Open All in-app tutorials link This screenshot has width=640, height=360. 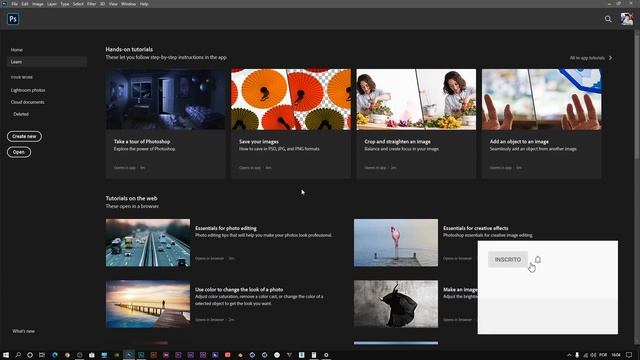(587, 58)
